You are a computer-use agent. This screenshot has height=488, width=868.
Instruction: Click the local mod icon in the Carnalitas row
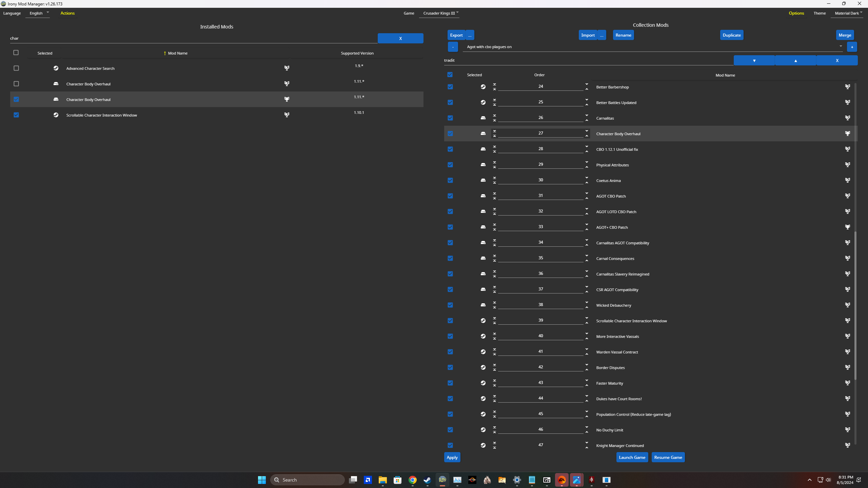[483, 118]
